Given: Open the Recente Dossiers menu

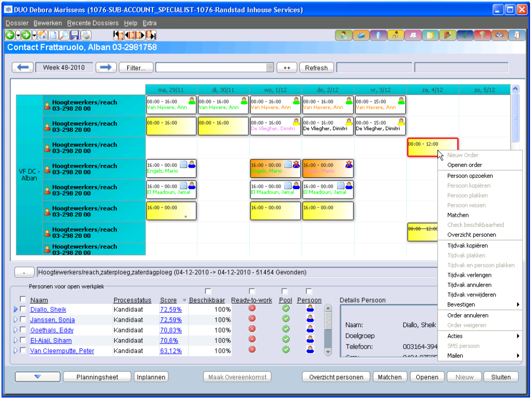Looking at the screenshot, I should [x=93, y=23].
